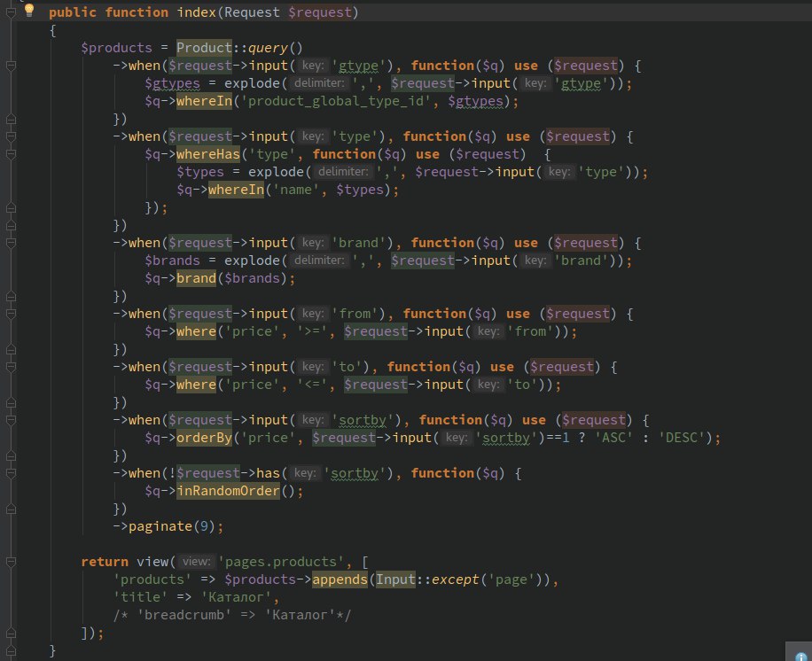The image size is (812, 661).
Task: Click the Input facade class name
Action: [x=395, y=579]
